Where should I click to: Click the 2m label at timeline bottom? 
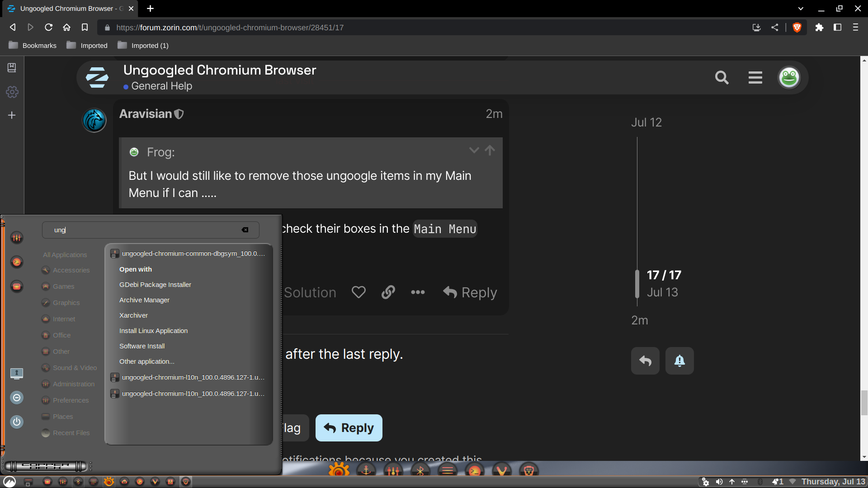click(640, 320)
